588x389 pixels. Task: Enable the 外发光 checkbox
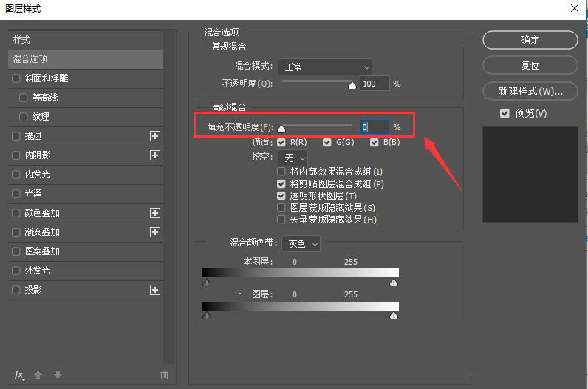click(x=16, y=271)
